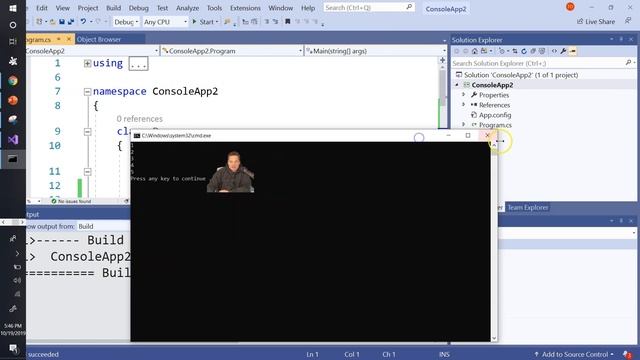Image resolution: width=640 pixels, height=360 pixels.
Task: Open Debug configuration dropdown
Action: [126, 22]
